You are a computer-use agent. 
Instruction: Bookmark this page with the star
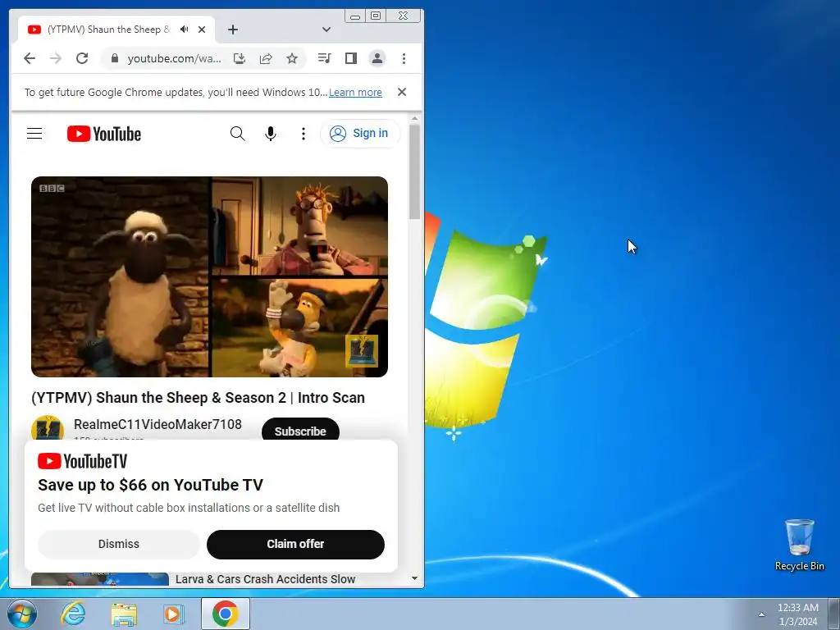tap(292, 58)
